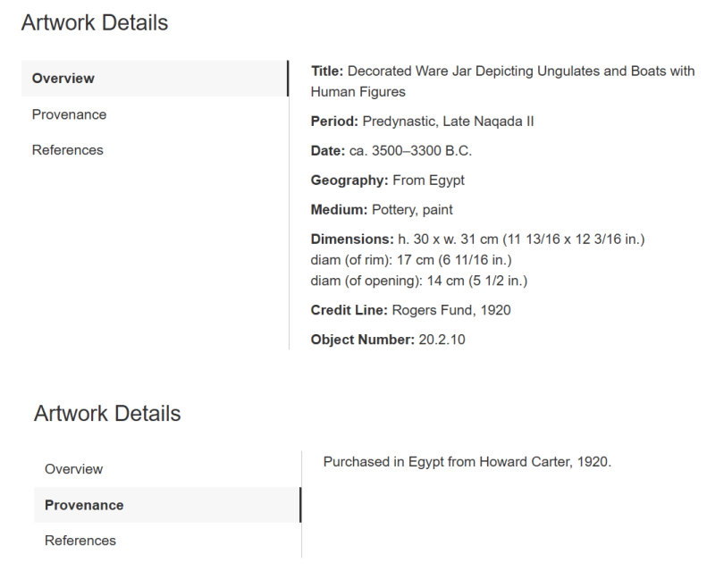The image size is (707, 588).
Task: Click the highlighted Provenance tab
Action: pos(84,505)
